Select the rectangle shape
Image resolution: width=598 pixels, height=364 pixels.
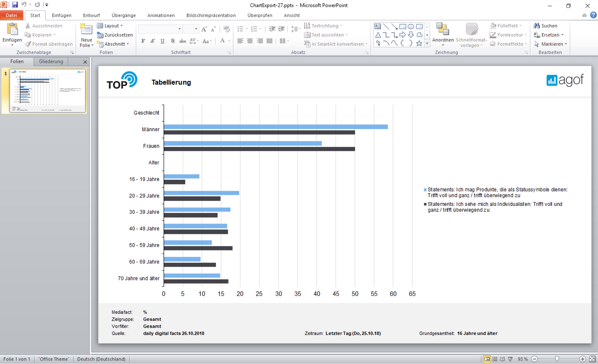pos(403,26)
